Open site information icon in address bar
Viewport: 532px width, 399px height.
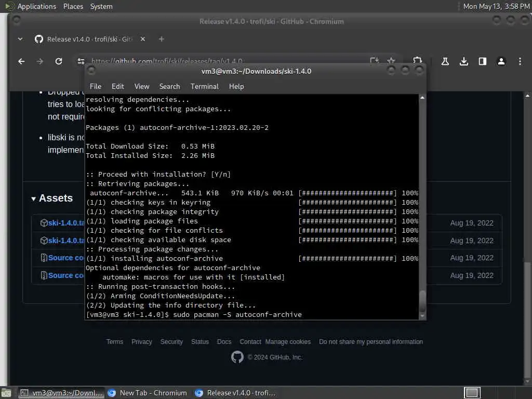click(x=81, y=61)
